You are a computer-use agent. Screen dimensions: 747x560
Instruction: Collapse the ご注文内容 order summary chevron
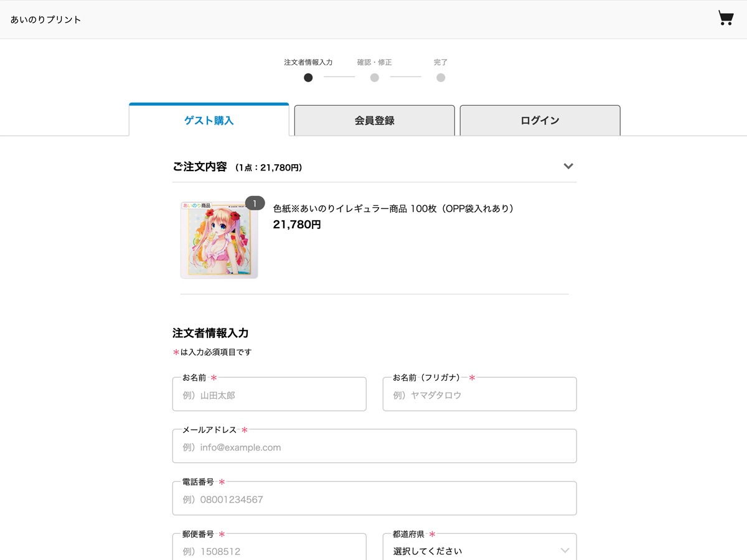coord(568,166)
